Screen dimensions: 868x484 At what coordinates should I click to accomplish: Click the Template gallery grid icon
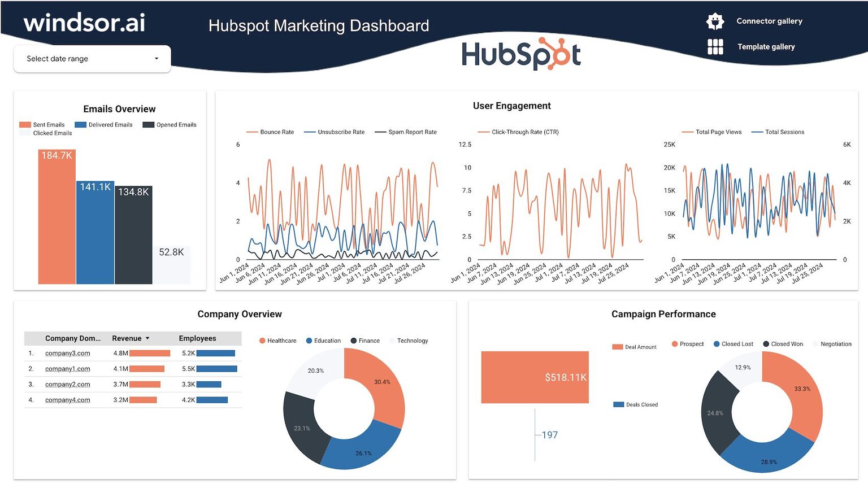(715, 46)
